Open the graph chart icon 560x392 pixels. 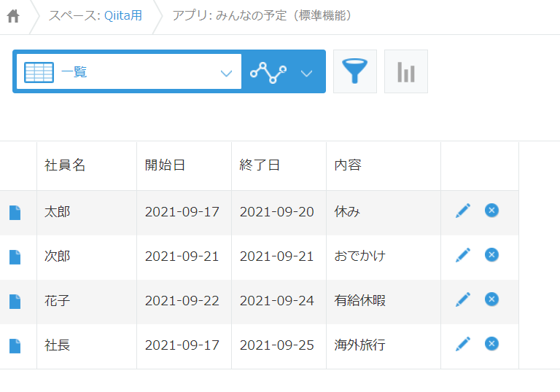(268, 72)
